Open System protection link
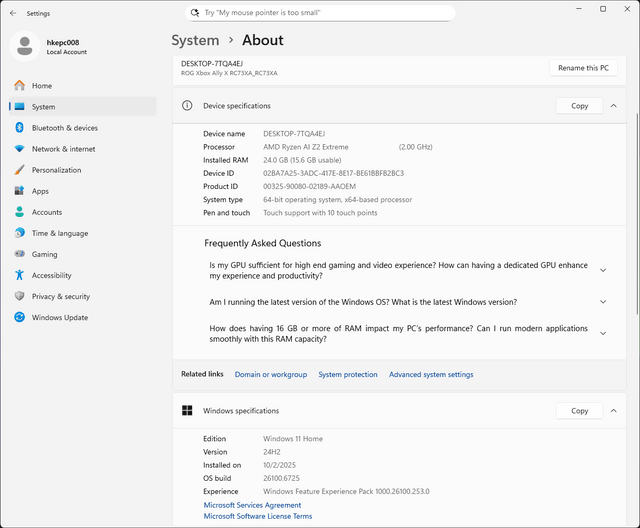Image resolution: width=640 pixels, height=528 pixels. (x=348, y=374)
